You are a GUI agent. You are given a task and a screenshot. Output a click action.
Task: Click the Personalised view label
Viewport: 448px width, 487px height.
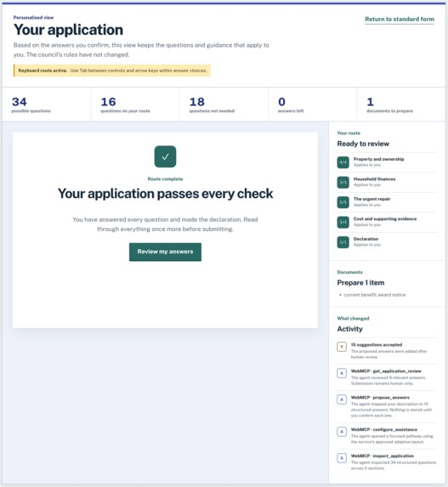(33, 18)
